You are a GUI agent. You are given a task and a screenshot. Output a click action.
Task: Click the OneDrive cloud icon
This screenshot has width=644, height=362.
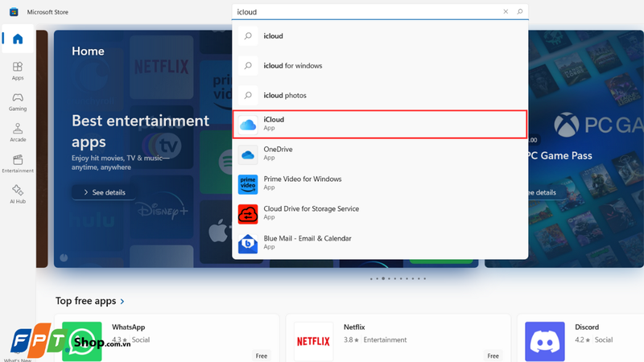(x=248, y=154)
